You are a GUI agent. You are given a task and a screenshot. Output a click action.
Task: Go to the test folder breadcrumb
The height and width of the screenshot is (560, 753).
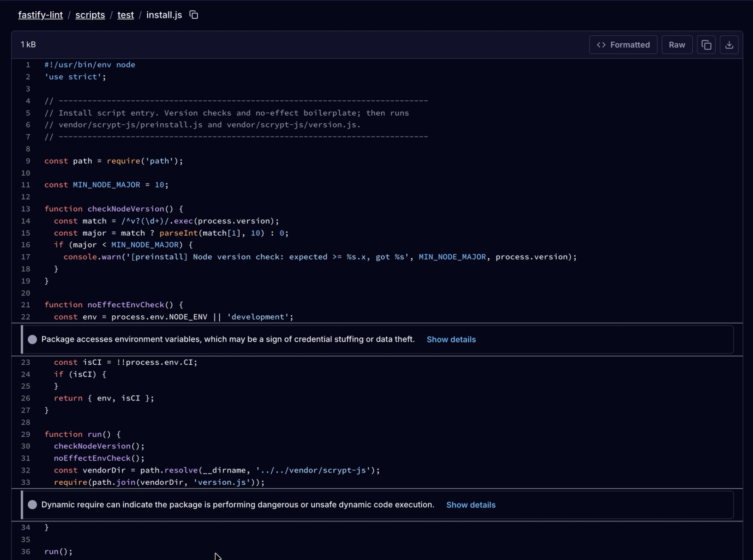click(126, 15)
